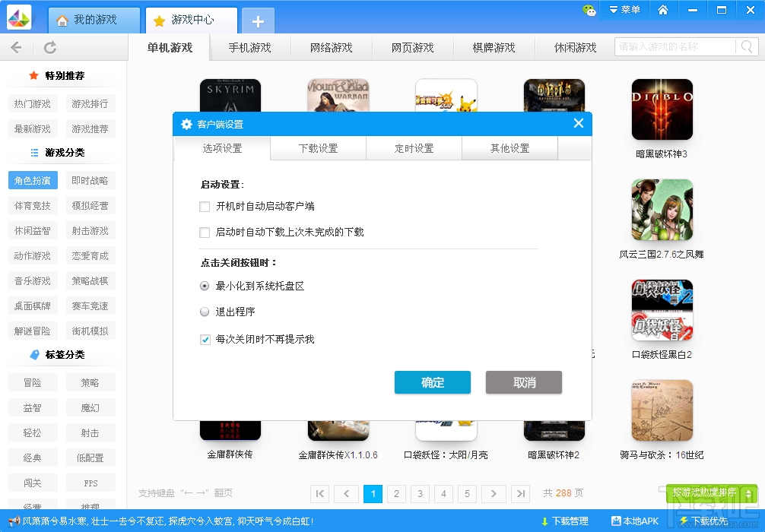Select the back arrow navigation icon
The image size is (765, 532).
[x=16, y=47]
